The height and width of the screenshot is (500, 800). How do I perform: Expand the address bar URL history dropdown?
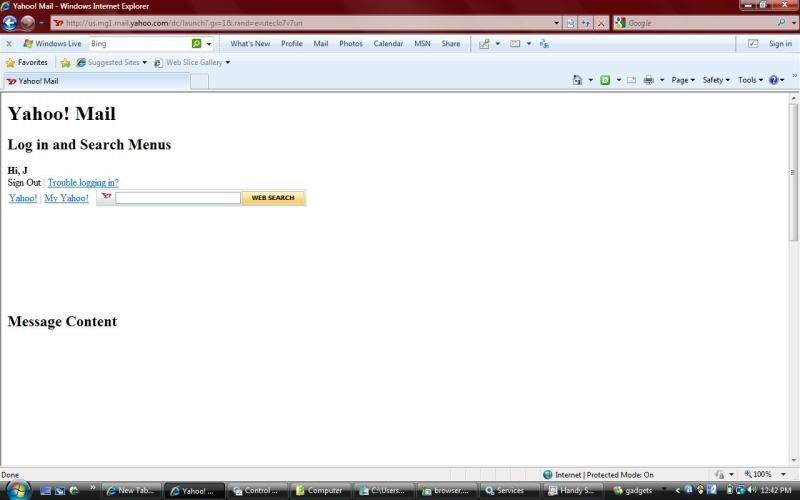click(x=556, y=23)
